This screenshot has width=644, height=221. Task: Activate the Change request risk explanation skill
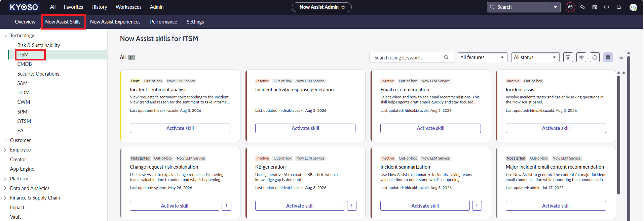[x=175, y=206]
